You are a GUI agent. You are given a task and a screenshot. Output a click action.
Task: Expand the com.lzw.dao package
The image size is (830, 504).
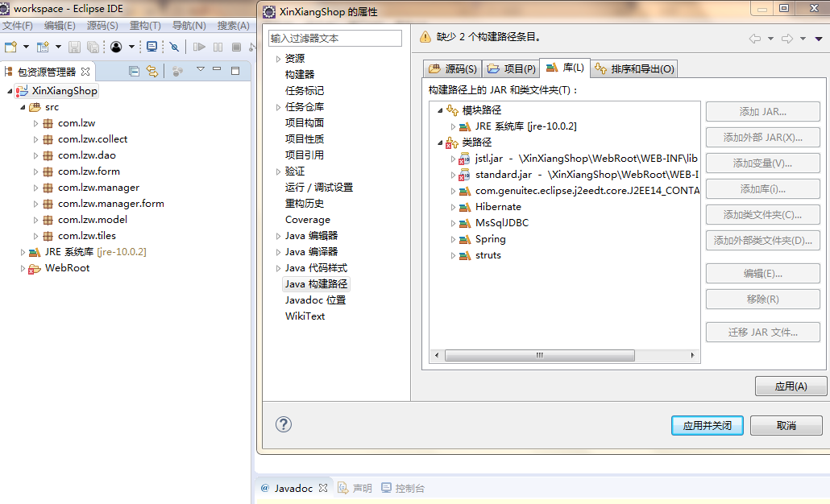click(x=35, y=155)
